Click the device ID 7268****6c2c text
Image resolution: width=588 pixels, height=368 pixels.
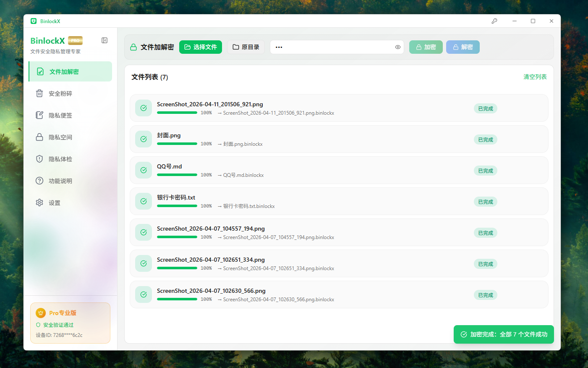(59, 335)
